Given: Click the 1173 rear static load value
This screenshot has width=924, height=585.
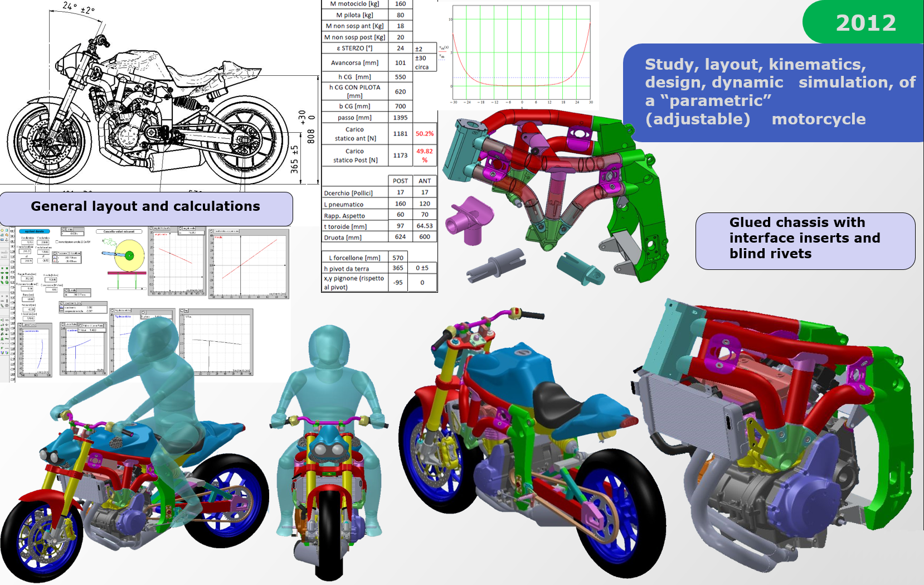Looking at the screenshot, I should click(400, 156).
